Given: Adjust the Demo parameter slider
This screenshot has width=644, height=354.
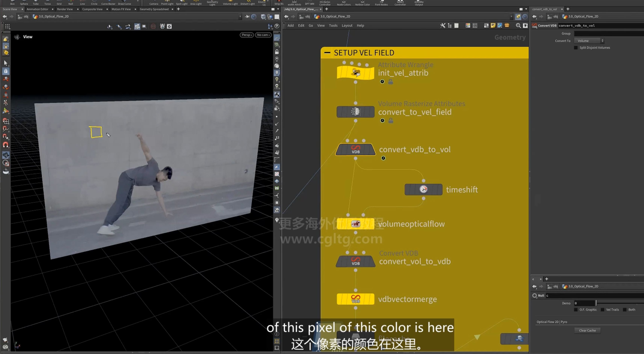Looking at the screenshot, I should pyautogui.click(x=596, y=303).
